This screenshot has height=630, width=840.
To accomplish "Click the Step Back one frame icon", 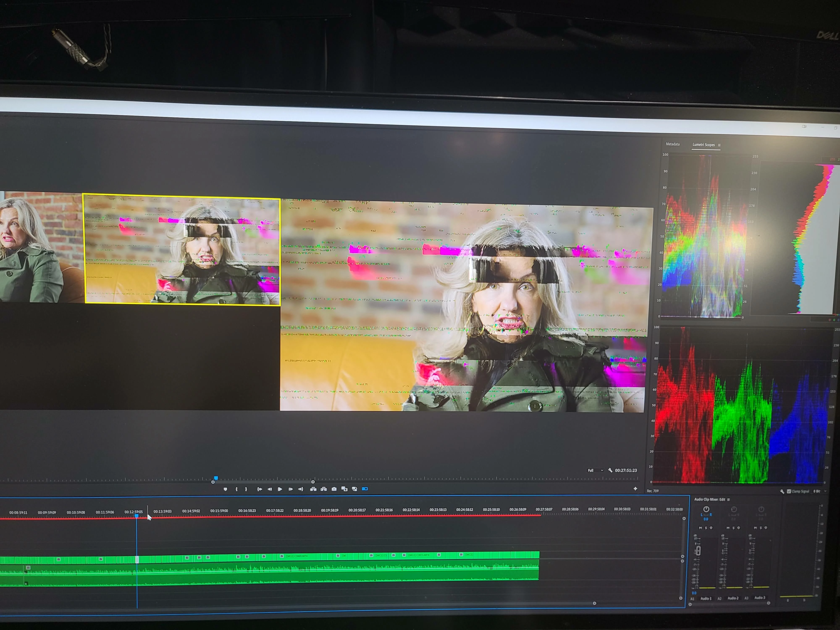I will 270,489.
